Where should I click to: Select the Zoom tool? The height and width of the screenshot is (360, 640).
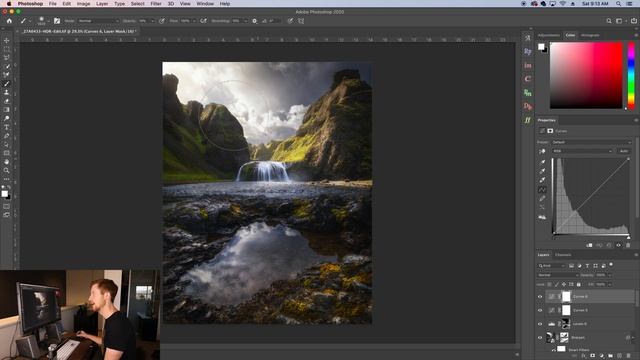pyautogui.click(x=7, y=170)
